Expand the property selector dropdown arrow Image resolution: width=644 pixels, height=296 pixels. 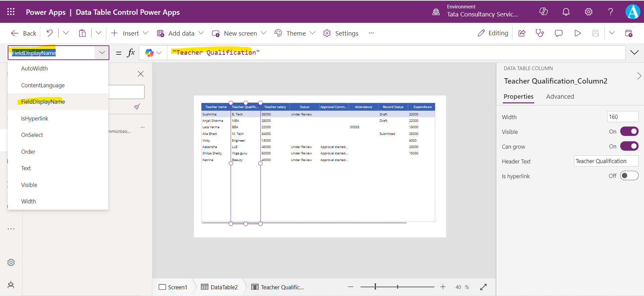point(102,53)
